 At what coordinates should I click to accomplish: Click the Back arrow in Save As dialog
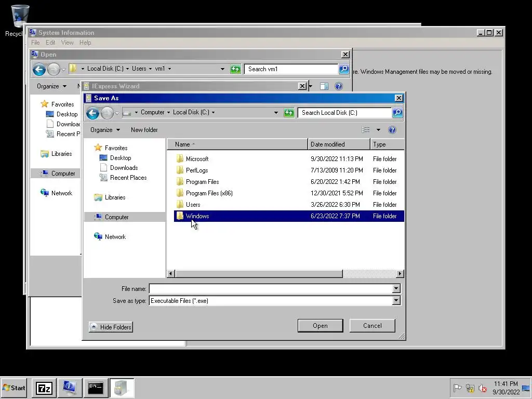(x=92, y=113)
